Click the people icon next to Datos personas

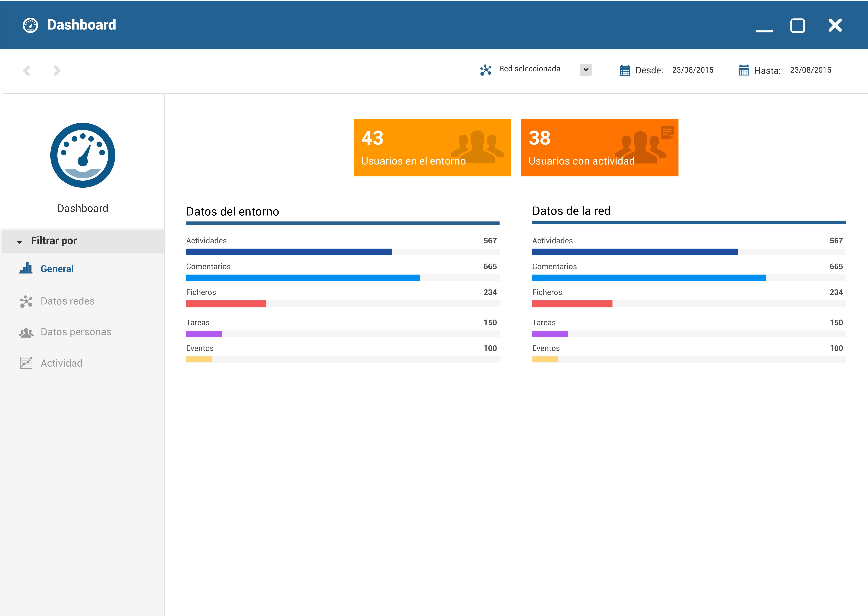click(26, 333)
